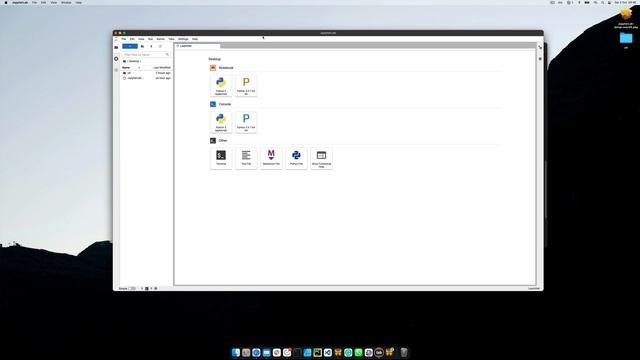Open the Kernel menu in JupyterLab
This screenshot has height=360, width=640.
pyautogui.click(x=161, y=39)
